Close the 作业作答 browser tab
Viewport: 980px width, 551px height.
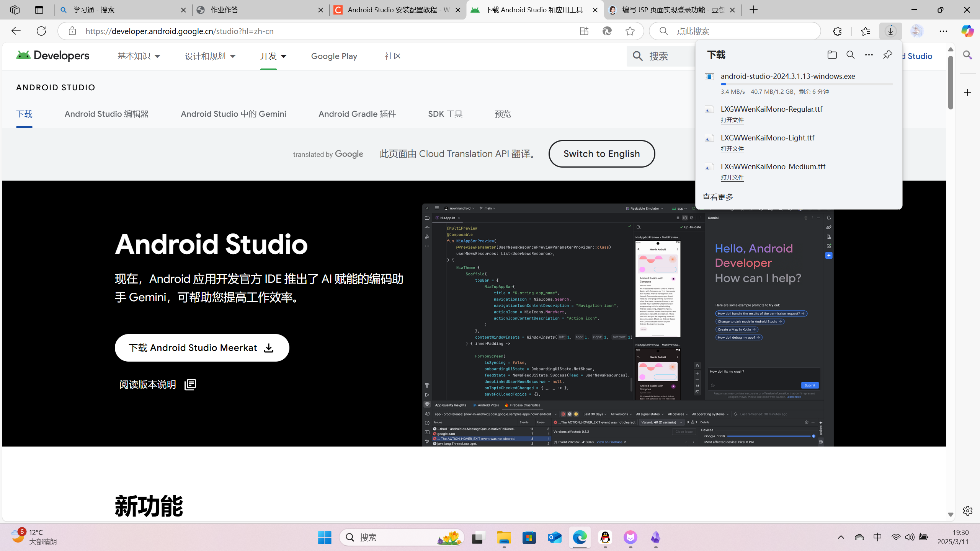[x=321, y=10]
